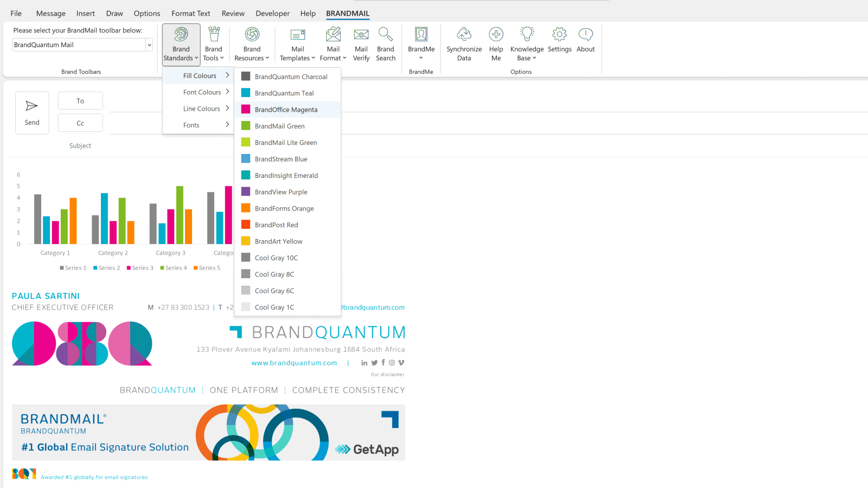
Task: Open Knowledge Base dropdown
Action: point(527,44)
